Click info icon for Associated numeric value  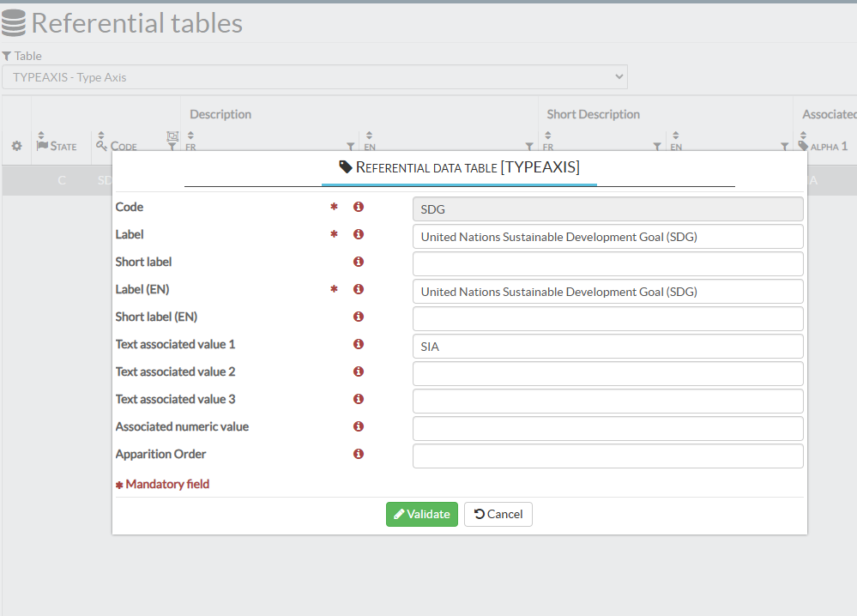[359, 426]
